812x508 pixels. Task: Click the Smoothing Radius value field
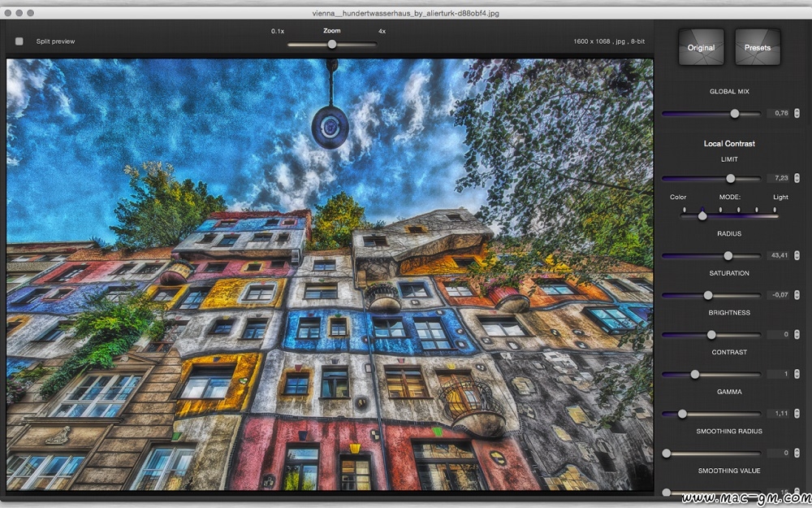point(778,453)
